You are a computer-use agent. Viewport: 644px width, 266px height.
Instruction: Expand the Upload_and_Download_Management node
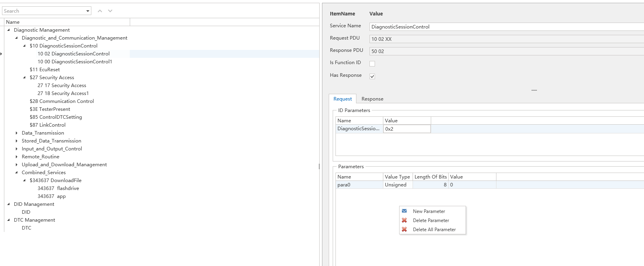coord(17,165)
